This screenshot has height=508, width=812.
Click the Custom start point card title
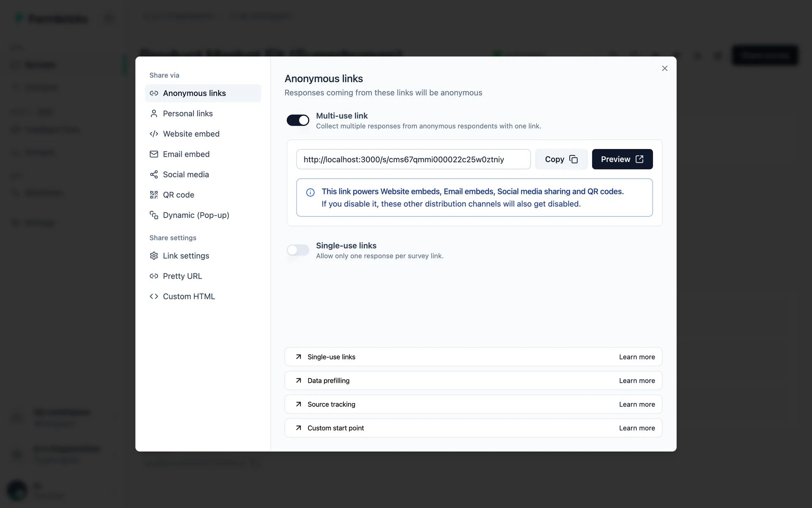335,428
